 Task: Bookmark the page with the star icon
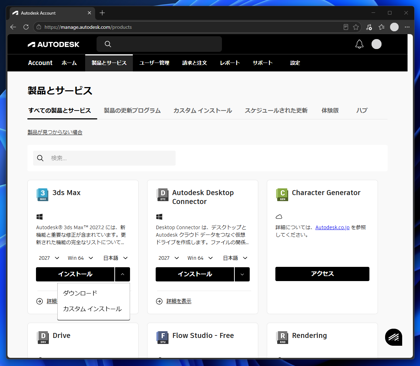[x=356, y=27]
